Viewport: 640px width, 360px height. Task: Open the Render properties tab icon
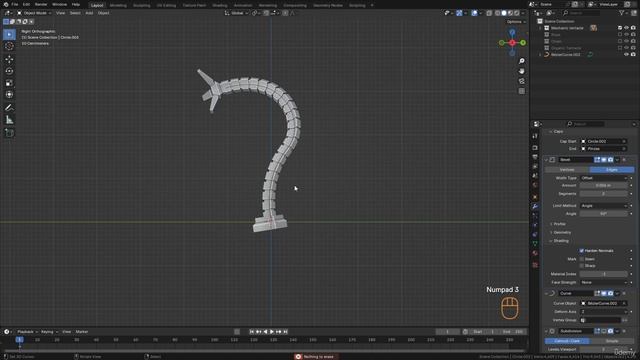[535, 148]
